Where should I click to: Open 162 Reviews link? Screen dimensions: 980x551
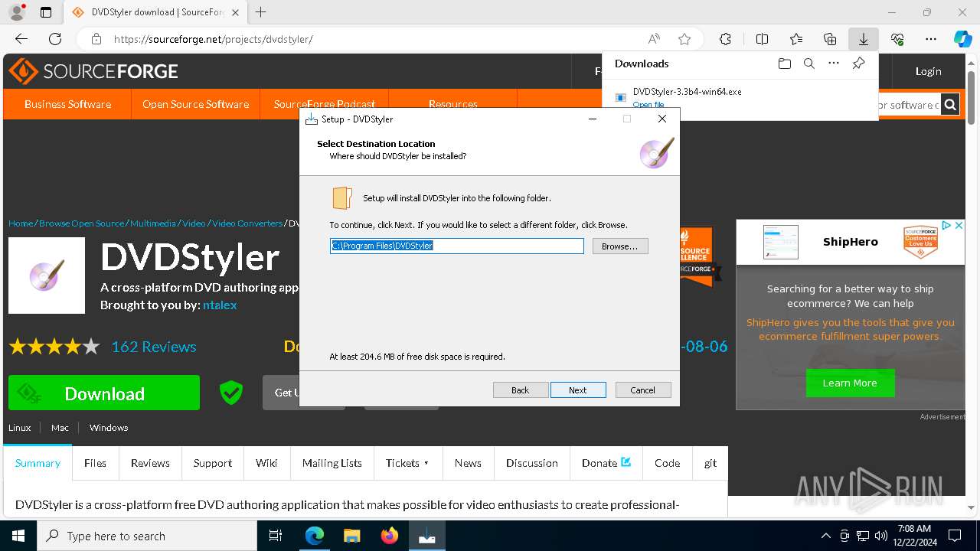[154, 347]
